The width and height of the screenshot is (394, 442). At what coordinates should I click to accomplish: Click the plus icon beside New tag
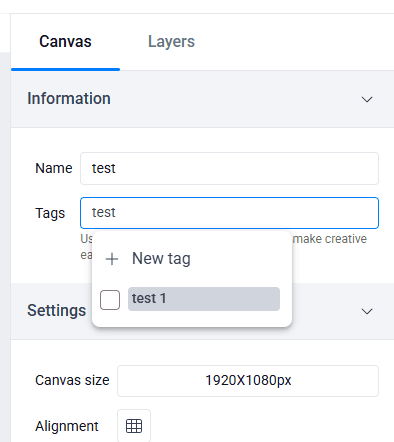(112, 259)
